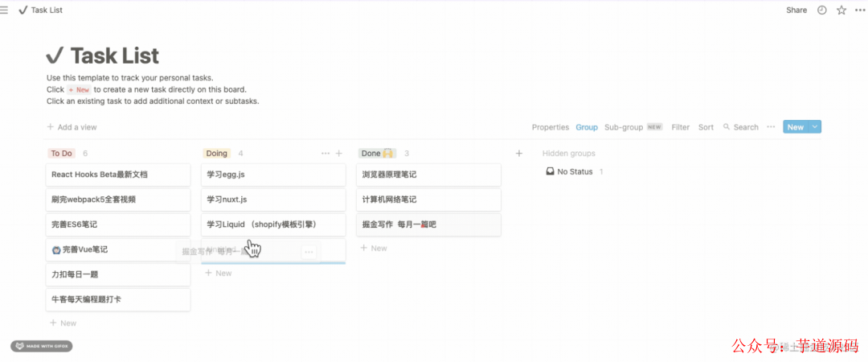The image size is (868, 362).
Task: Click the red + New tag in description
Action: [79, 90]
